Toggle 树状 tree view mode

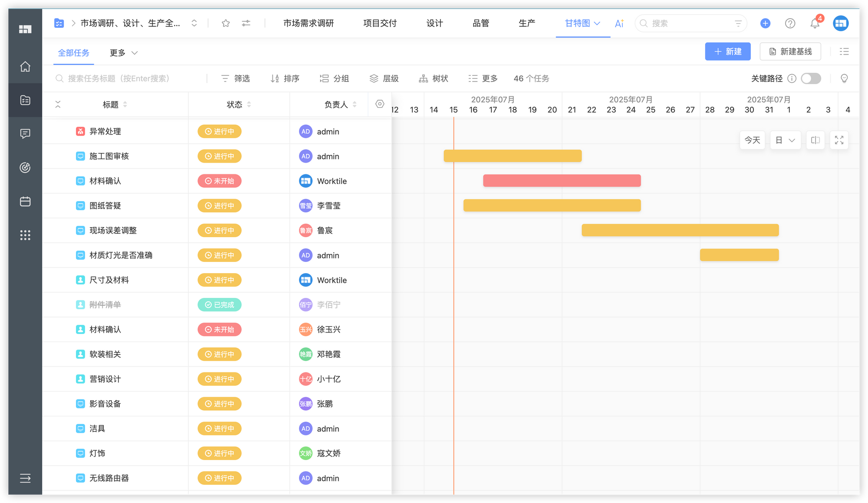[x=434, y=78]
